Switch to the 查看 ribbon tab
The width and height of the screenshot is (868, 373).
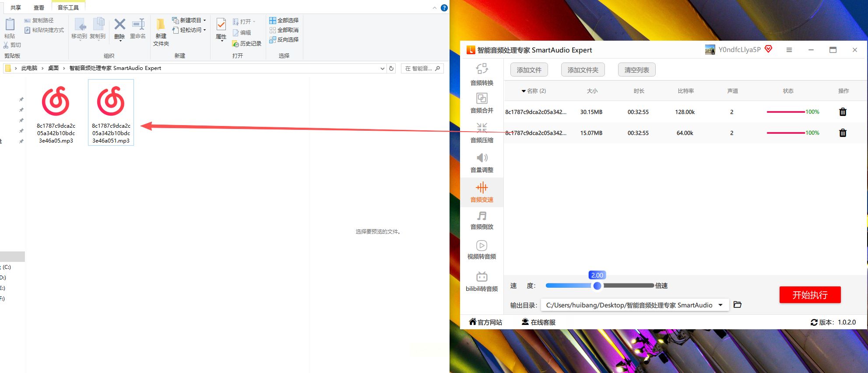(39, 7)
